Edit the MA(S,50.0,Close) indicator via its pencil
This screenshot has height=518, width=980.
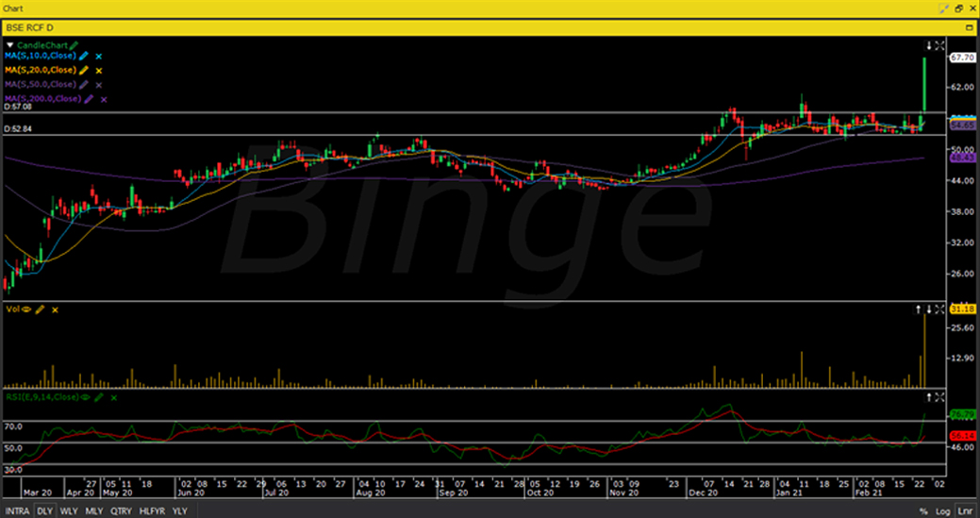click(x=84, y=84)
